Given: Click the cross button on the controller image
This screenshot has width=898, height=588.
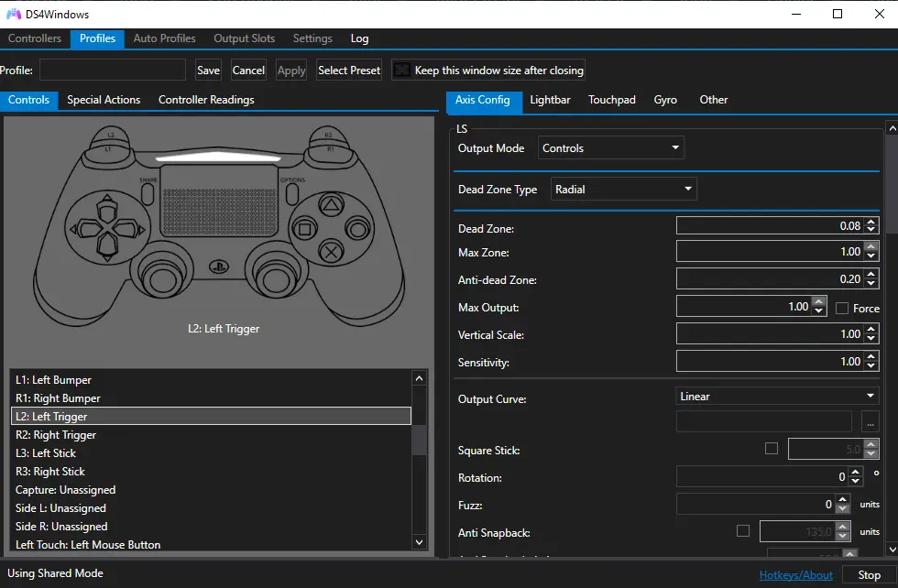Looking at the screenshot, I should pyautogui.click(x=331, y=251).
